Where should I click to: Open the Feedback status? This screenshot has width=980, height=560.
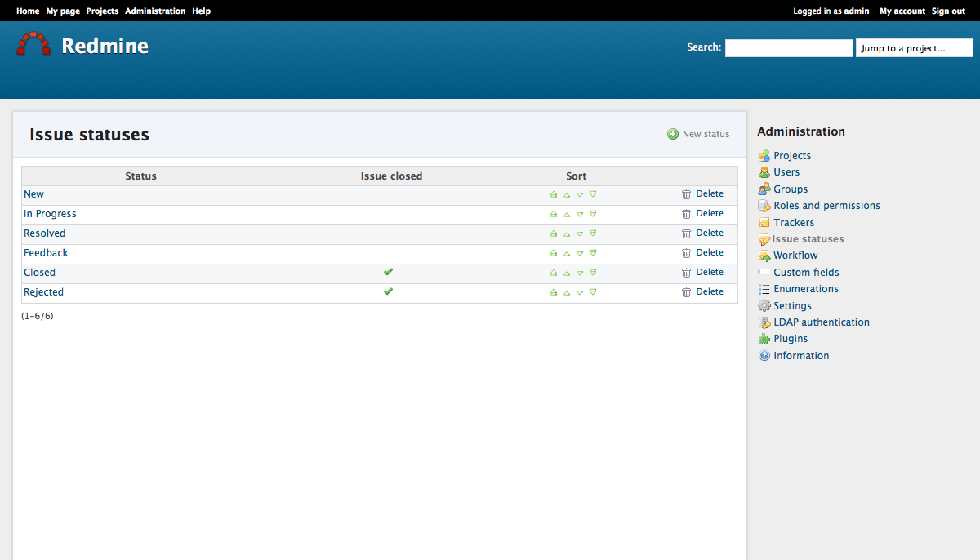tap(46, 253)
